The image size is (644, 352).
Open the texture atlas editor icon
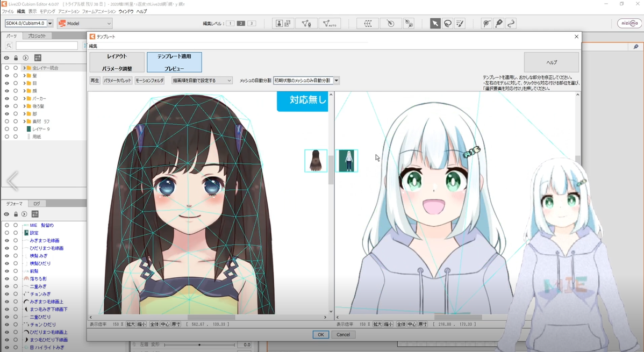[x=283, y=24]
